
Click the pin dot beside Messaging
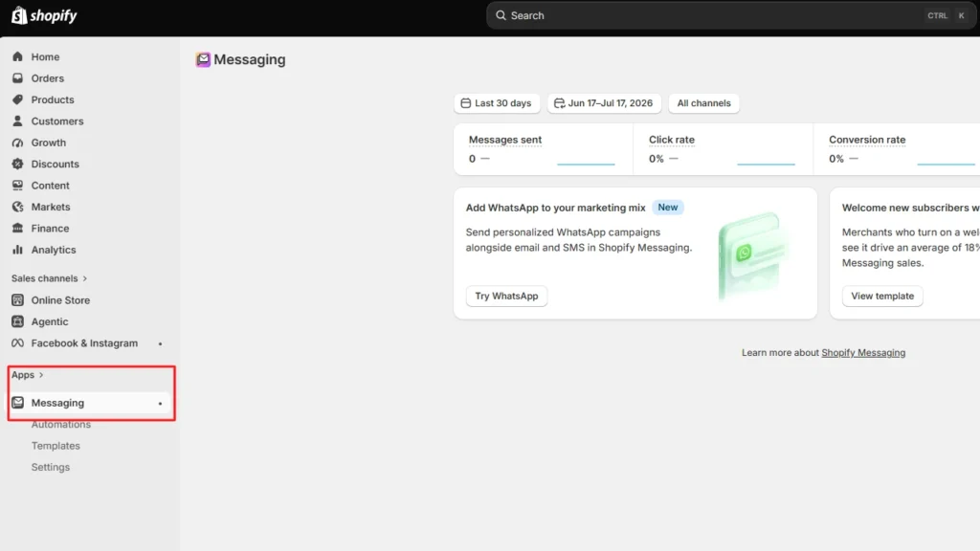point(160,404)
